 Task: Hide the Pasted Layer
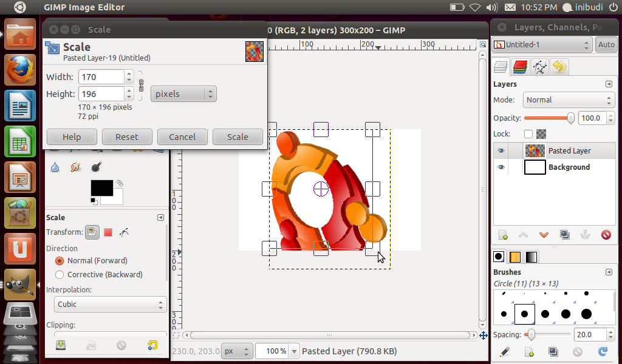[x=501, y=151]
